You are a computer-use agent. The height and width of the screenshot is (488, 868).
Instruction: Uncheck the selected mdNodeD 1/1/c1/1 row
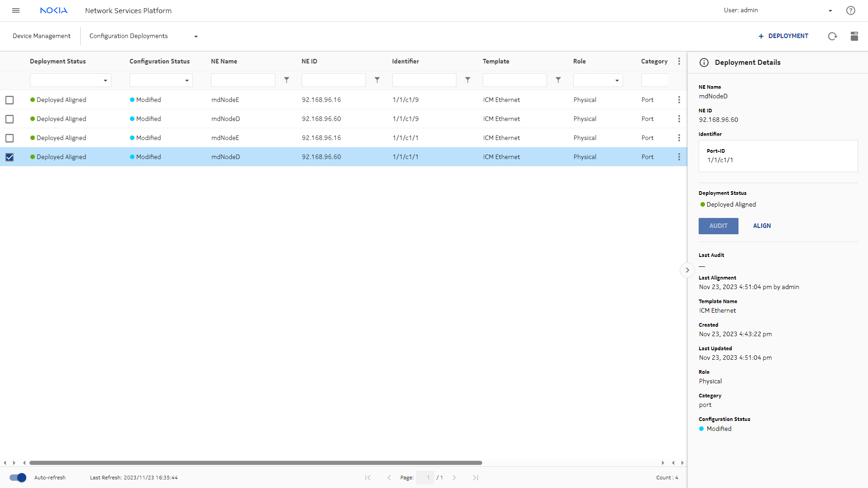[10, 157]
